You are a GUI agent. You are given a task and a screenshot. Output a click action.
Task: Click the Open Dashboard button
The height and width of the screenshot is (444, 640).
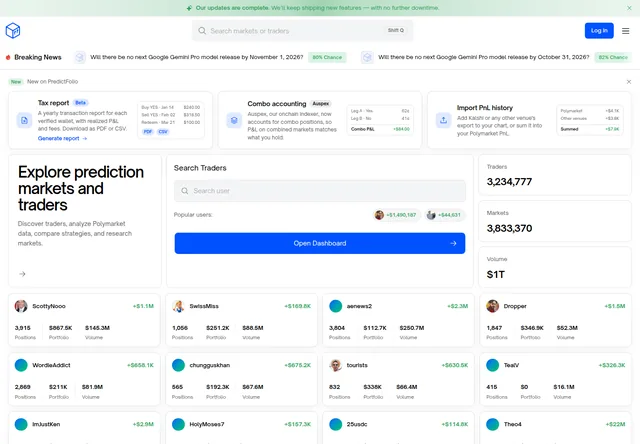(320, 243)
